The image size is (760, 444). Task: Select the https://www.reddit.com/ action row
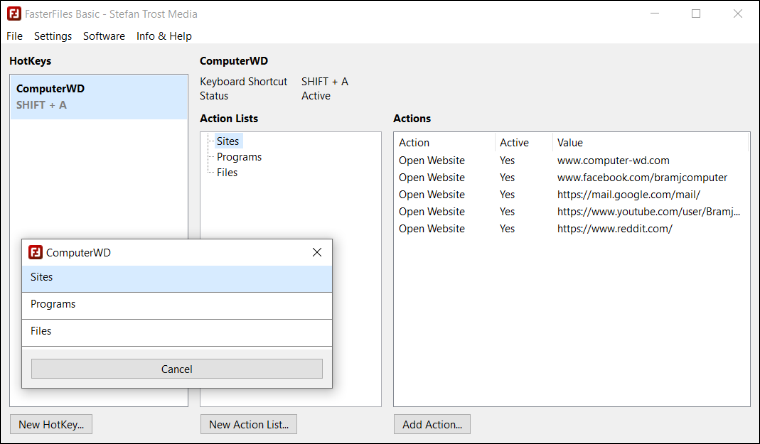click(572, 228)
